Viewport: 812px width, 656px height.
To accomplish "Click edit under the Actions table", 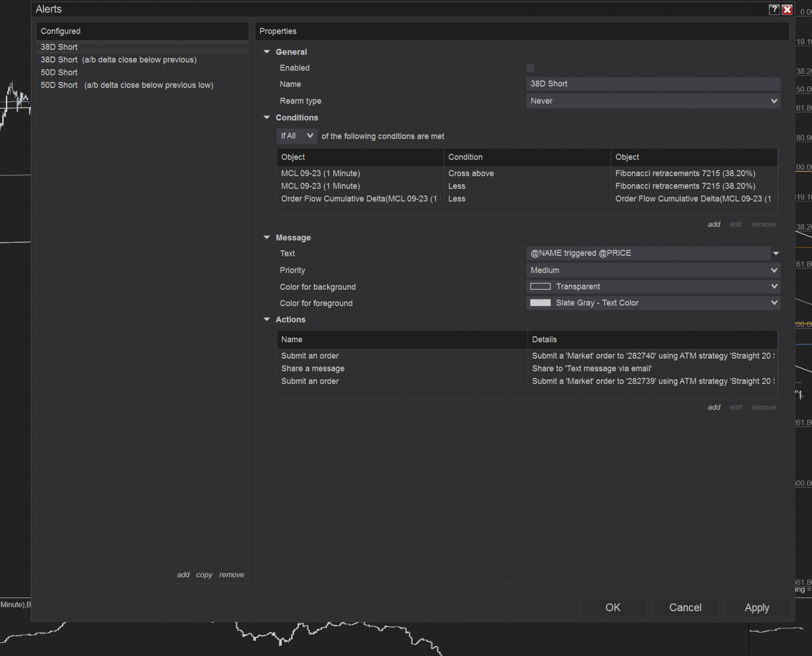I will click(x=736, y=407).
